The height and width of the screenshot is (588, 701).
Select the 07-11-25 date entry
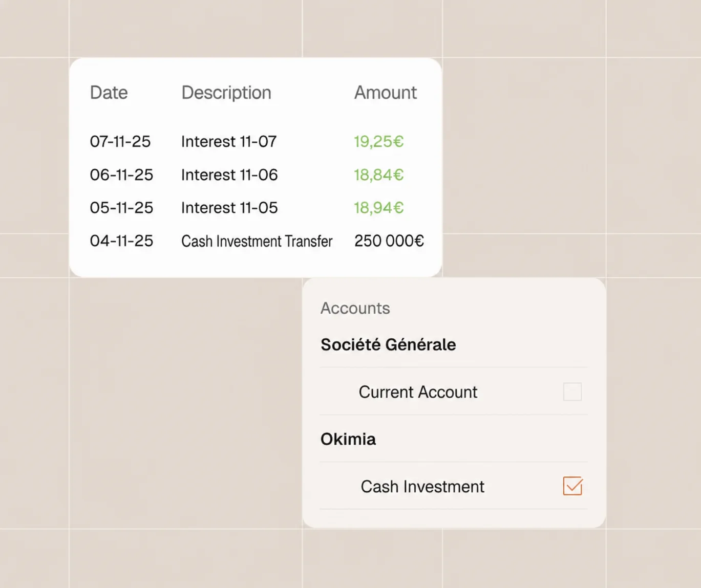pyautogui.click(x=120, y=141)
